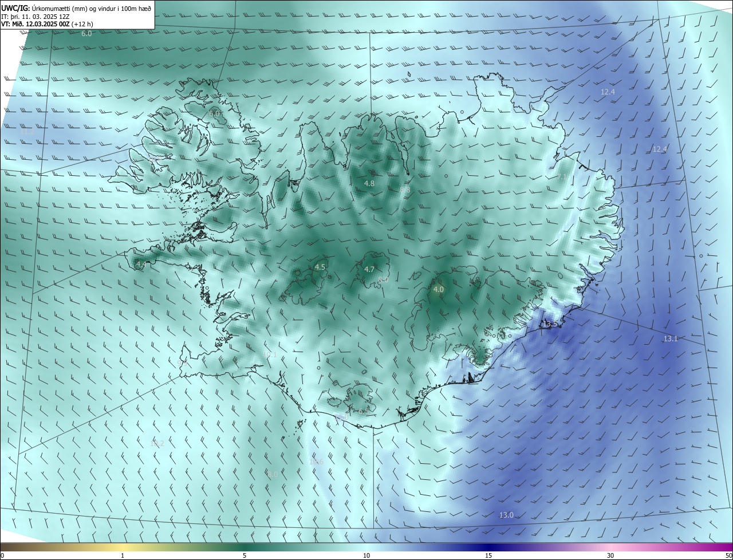Click the 4.0 value on Vatnajökull glacier
Screen dimensions: 733x560
(x=438, y=290)
